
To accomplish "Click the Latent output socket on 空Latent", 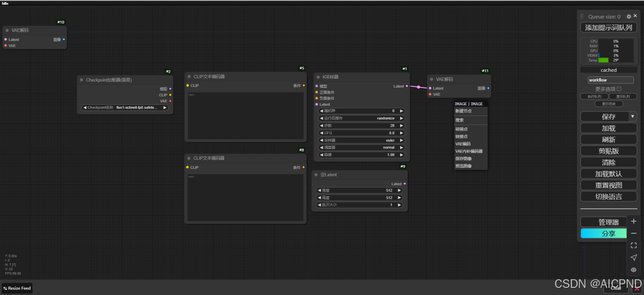I will (x=405, y=184).
